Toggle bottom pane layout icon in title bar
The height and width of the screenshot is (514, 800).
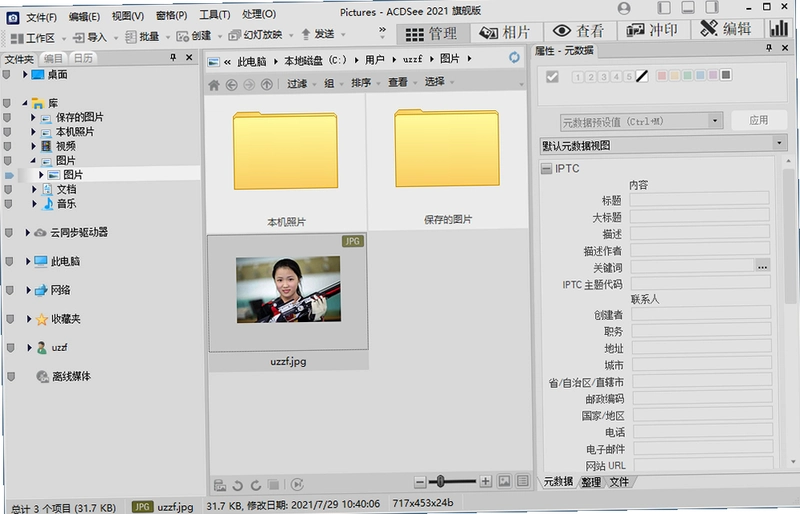tap(688, 7)
